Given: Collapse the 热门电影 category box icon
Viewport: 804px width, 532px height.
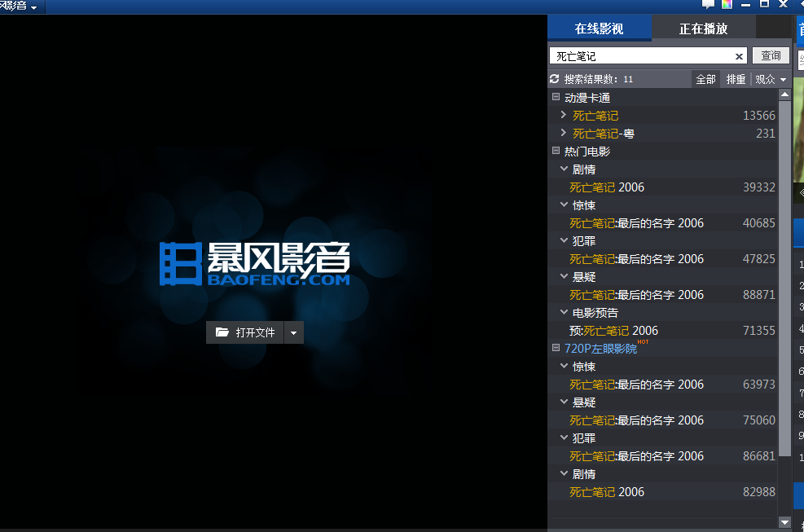Looking at the screenshot, I should (556, 151).
